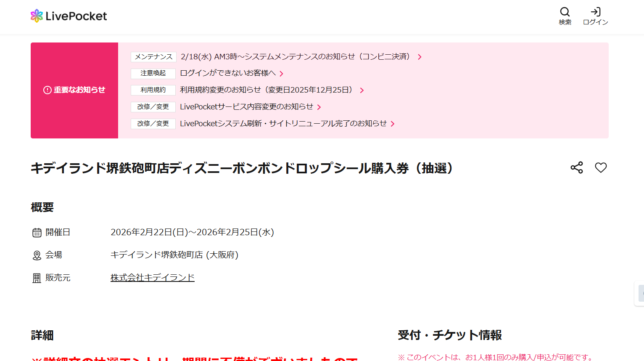
Task: Open the side tab on right edge
Action: [x=639, y=293]
